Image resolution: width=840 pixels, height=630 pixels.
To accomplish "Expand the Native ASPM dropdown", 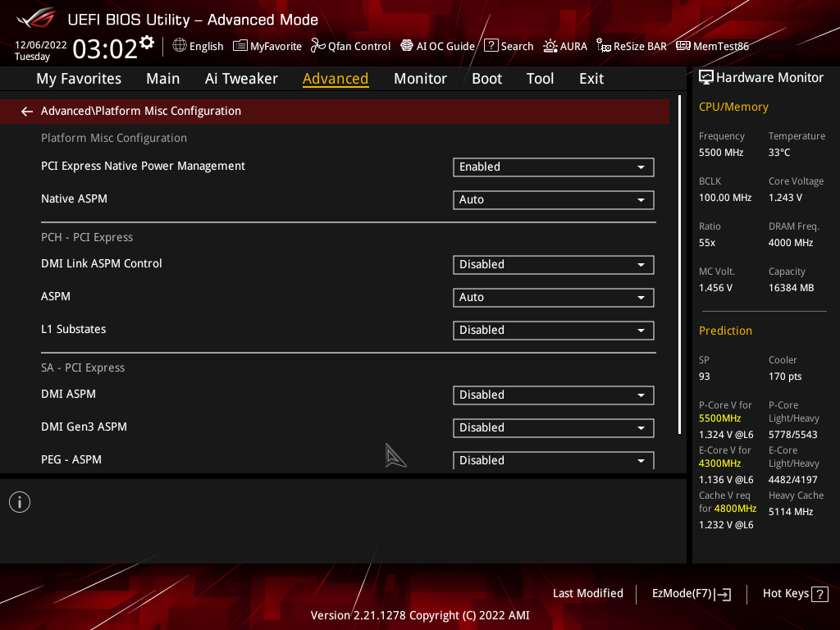I will click(553, 200).
